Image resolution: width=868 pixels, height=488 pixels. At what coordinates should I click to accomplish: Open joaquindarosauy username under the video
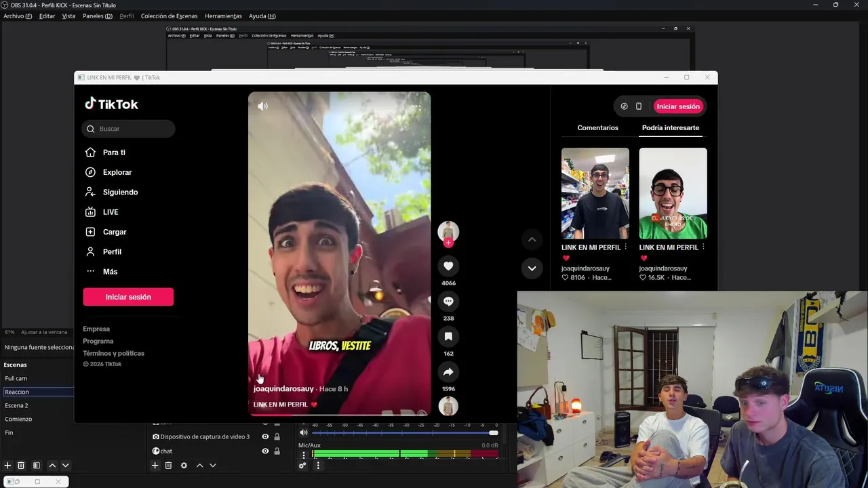pos(283,389)
